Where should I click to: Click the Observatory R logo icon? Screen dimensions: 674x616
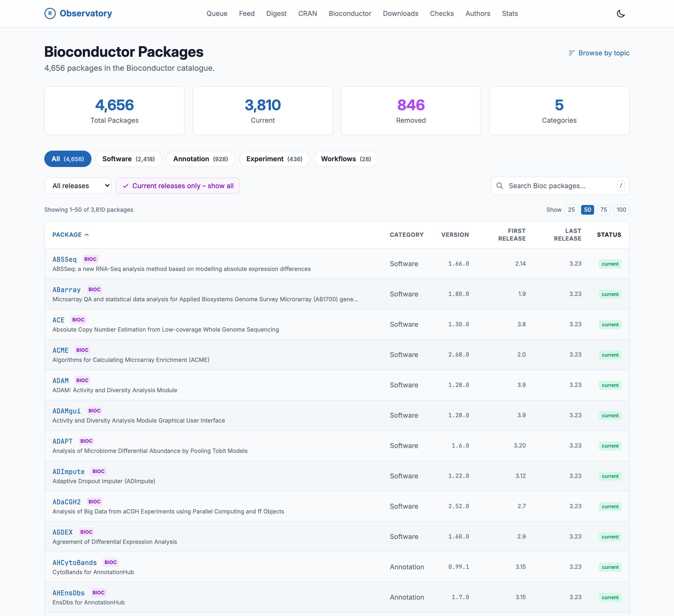point(50,13)
